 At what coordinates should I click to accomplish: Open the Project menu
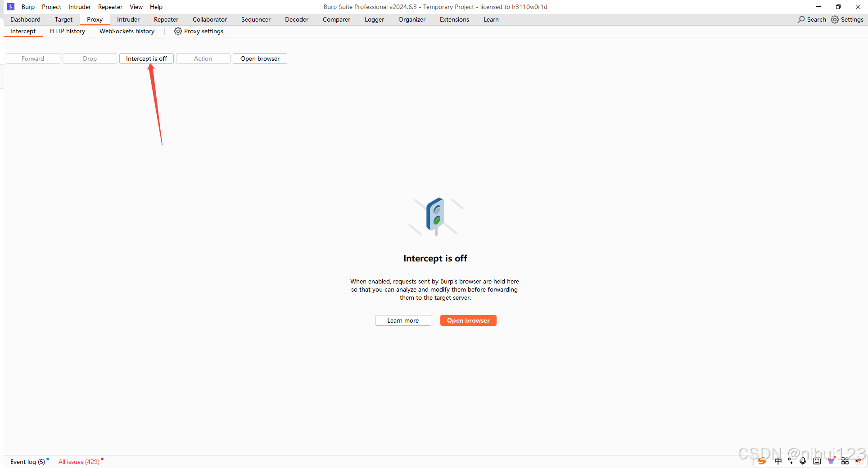click(x=51, y=7)
